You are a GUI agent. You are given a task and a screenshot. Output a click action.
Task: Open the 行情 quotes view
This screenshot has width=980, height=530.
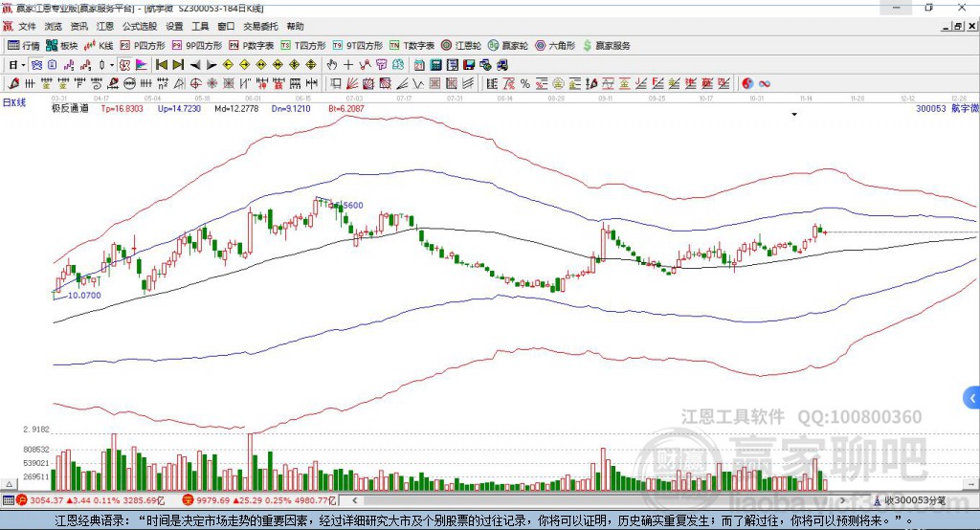pyautogui.click(x=24, y=46)
